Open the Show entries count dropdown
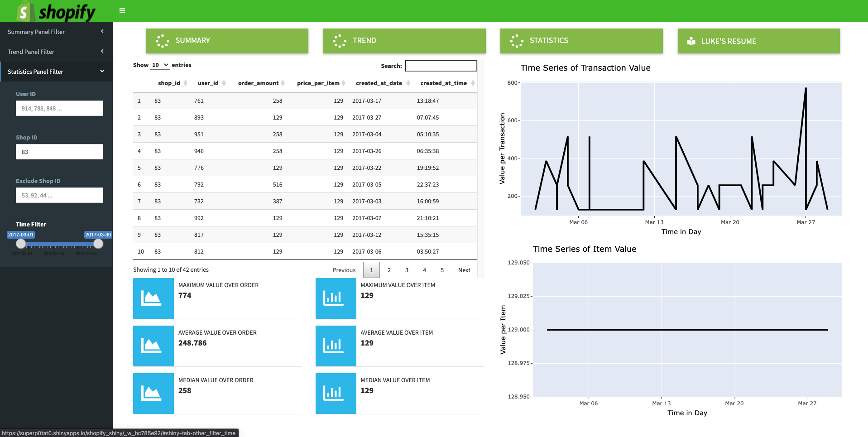868x437 pixels. tap(160, 65)
